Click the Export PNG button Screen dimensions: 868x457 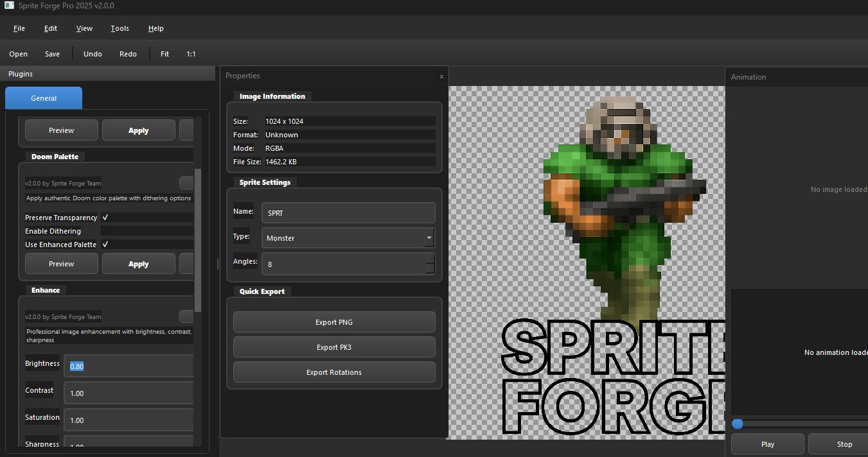pos(334,322)
